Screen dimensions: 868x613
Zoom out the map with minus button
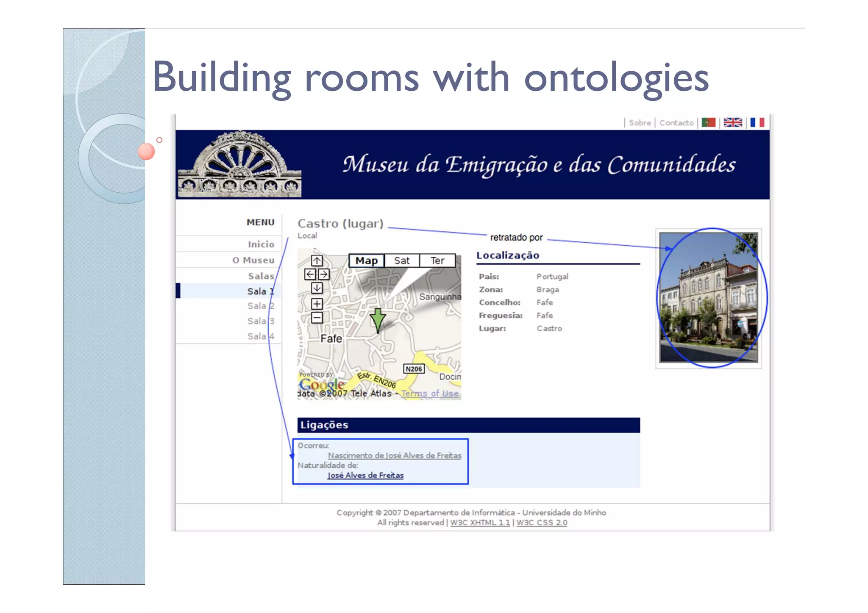click(x=317, y=318)
